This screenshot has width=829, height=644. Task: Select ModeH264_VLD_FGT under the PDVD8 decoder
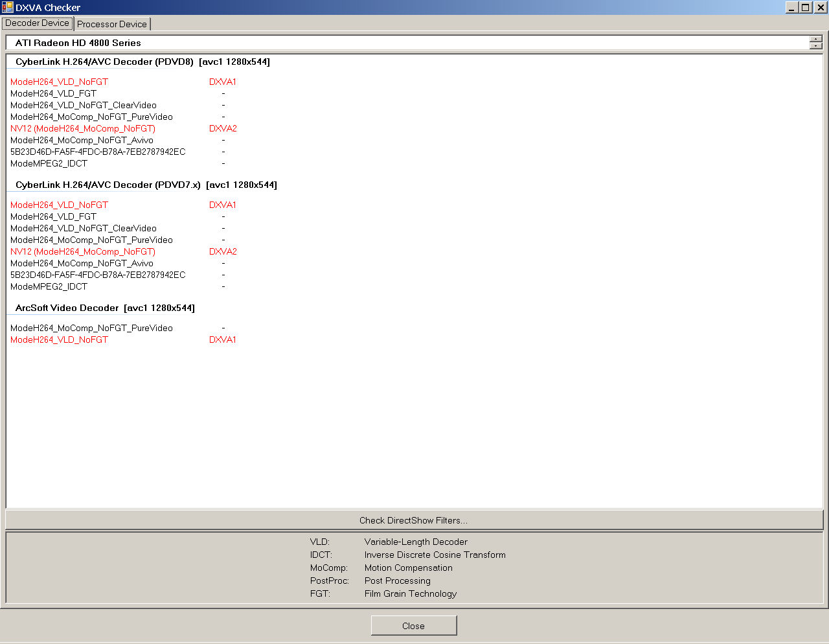53,93
